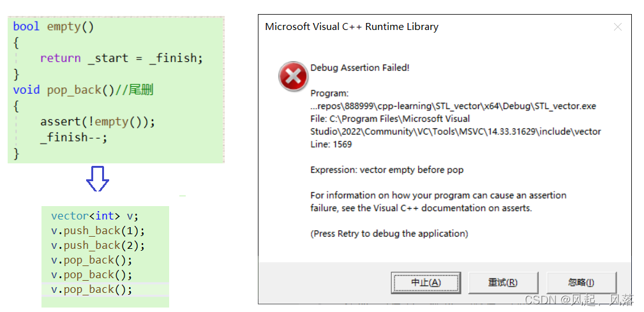The image size is (644, 312).
Task: Click the vector empty before pop expression
Action: 387,170
